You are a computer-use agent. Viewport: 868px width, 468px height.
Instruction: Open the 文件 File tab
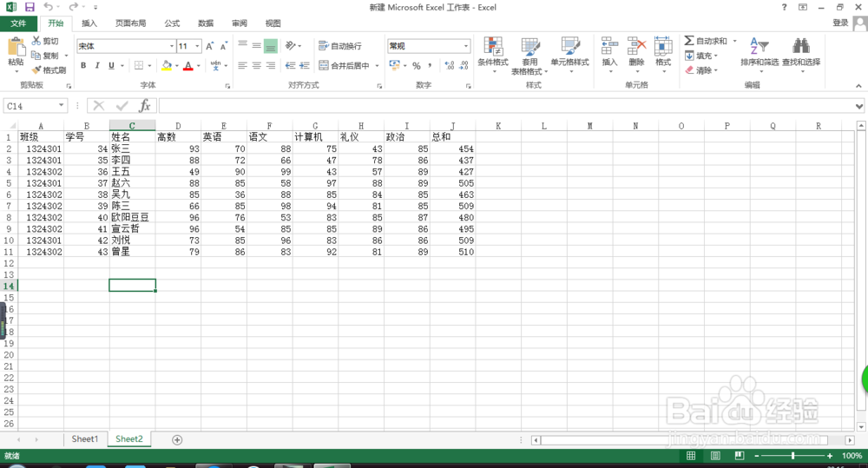18,23
